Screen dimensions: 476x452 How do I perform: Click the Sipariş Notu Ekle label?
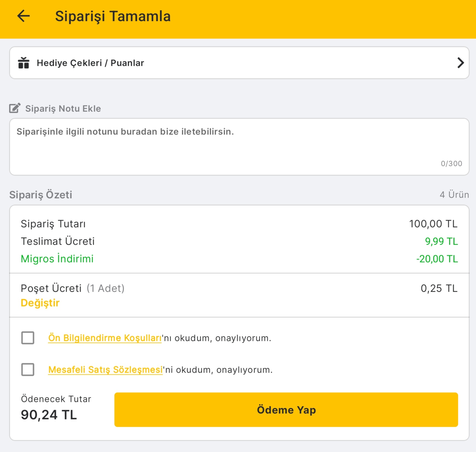(x=63, y=109)
